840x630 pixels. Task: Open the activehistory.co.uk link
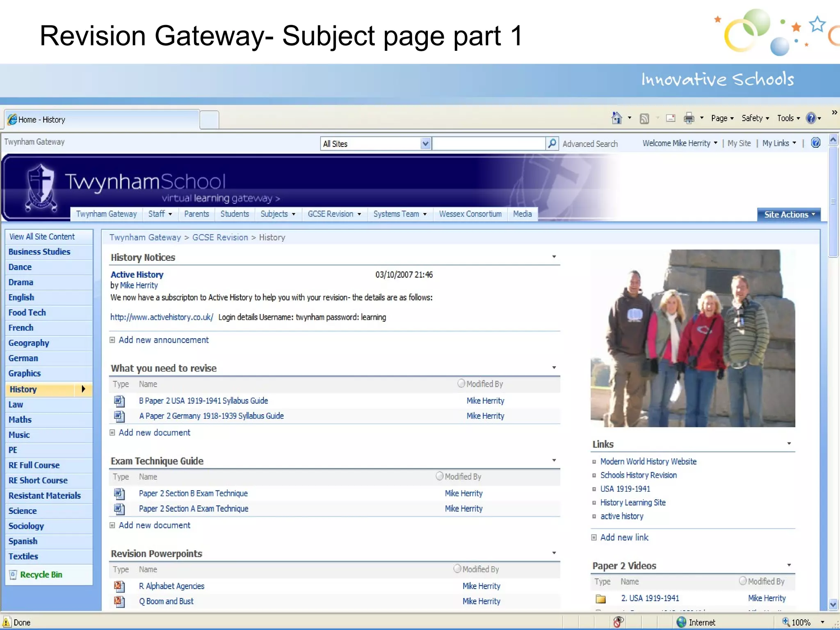tap(162, 317)
